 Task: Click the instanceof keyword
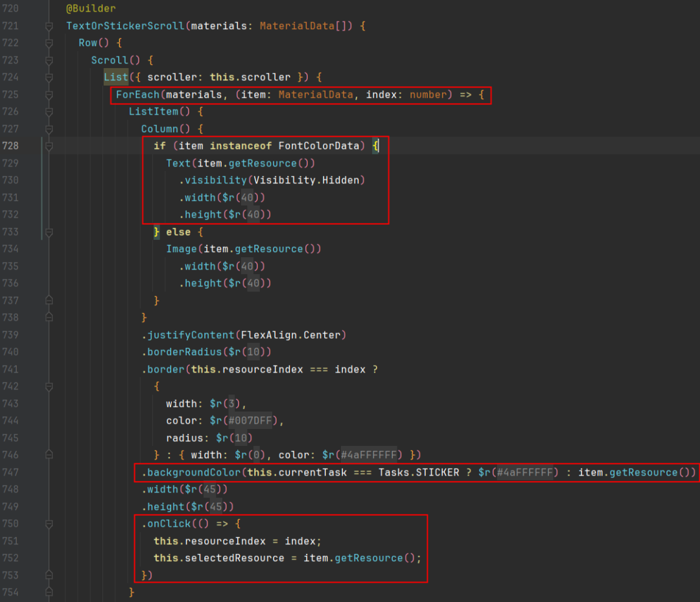click(x=240, y=146)
